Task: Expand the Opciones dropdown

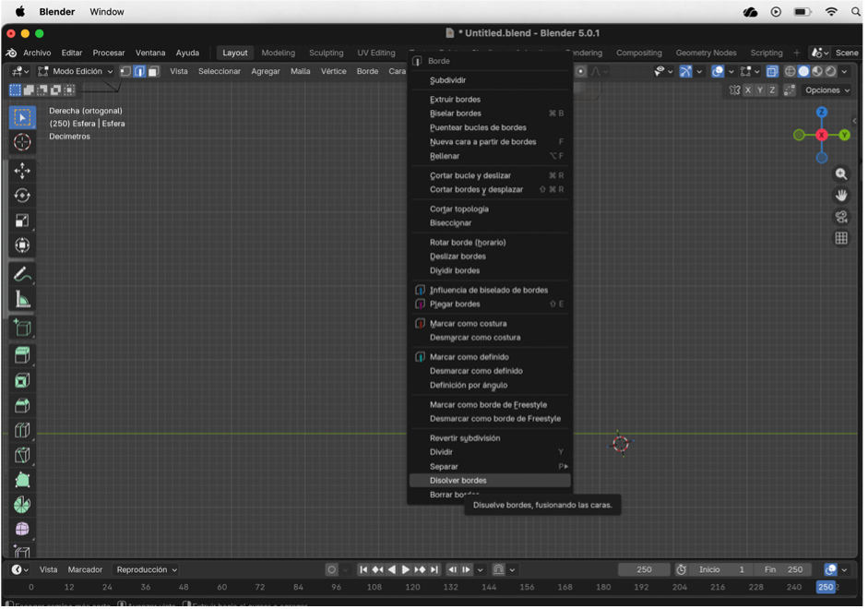Action: tap(826, 90)
